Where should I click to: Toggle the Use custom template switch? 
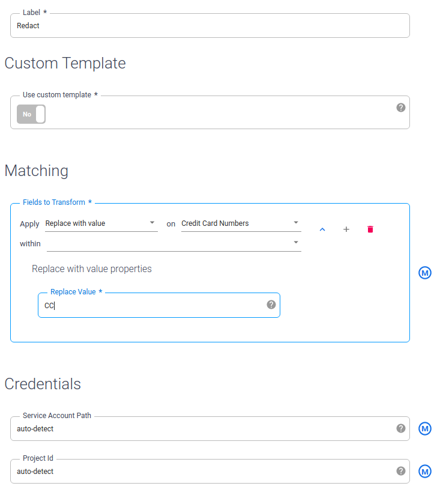click(x=31, y=114)
